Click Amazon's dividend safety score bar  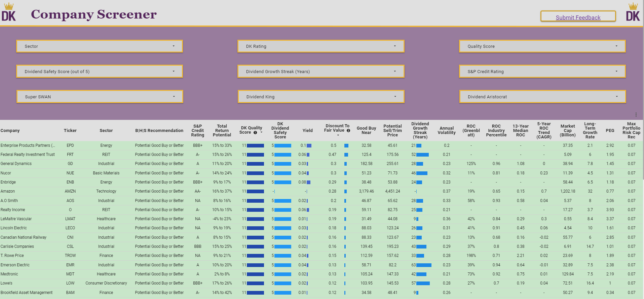[274, 191]
